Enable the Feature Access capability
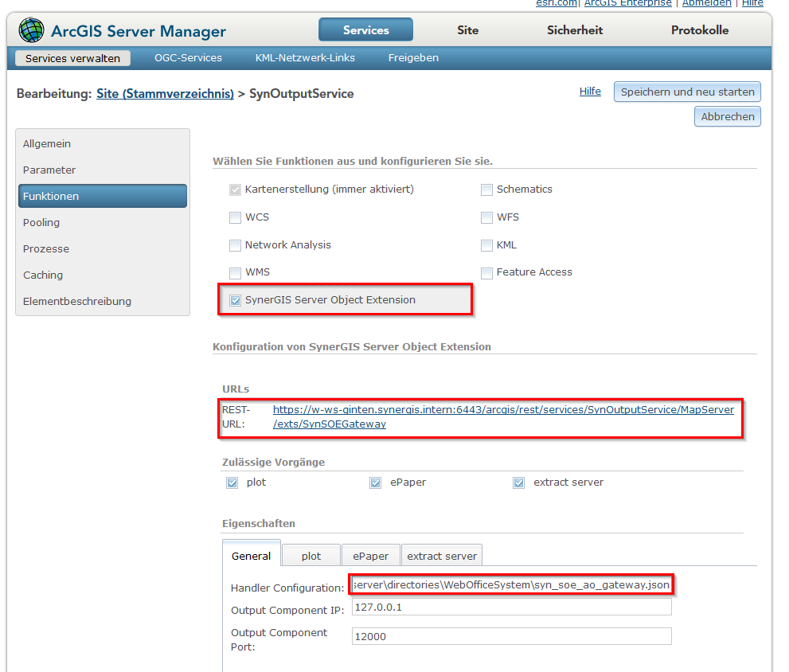Screen dimensions: 789x672 click(x=486, y=272)
